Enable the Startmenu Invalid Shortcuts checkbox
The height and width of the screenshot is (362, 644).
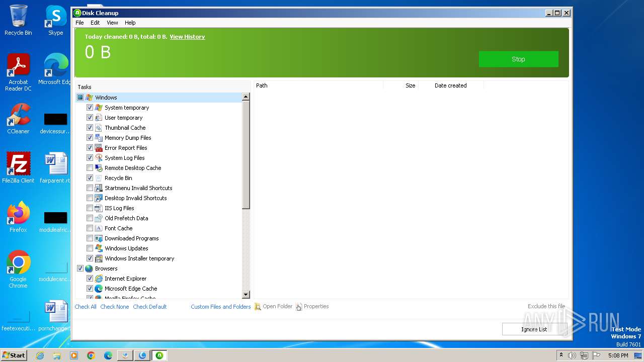coord(90,188)
